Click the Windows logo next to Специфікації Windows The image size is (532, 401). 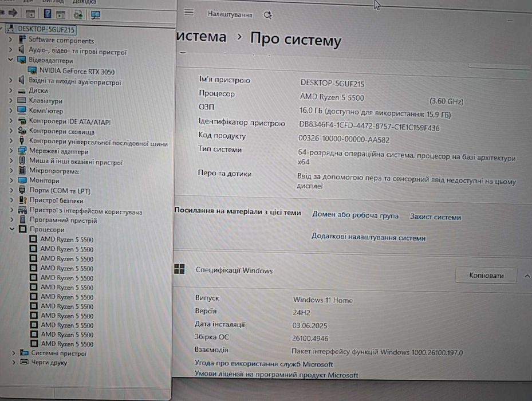[179, 269]
